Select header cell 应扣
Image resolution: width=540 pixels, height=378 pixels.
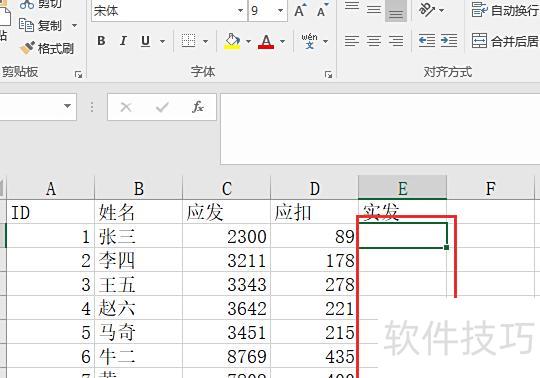click(x=314, y=212)
